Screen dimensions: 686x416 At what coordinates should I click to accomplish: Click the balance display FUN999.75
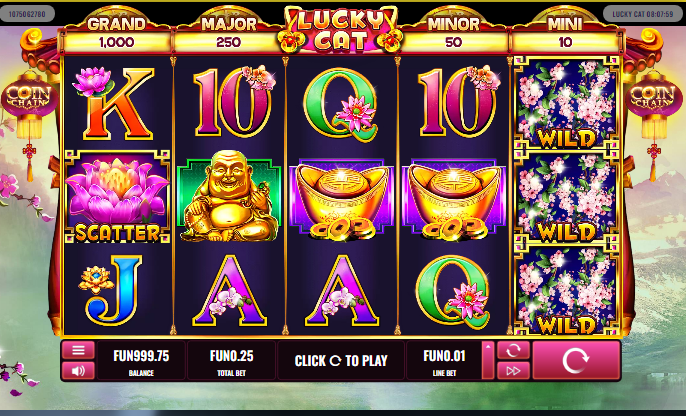point(141,360)
